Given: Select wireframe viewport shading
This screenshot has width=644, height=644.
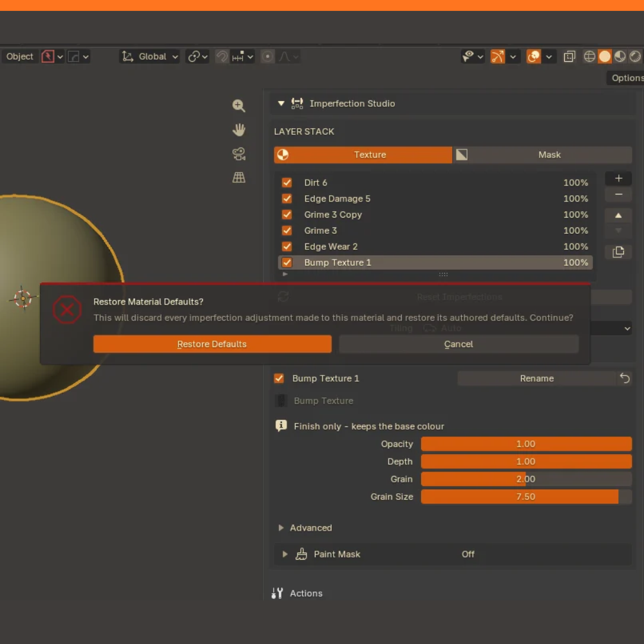Looking at the screenshot, I should click(589, 56).
